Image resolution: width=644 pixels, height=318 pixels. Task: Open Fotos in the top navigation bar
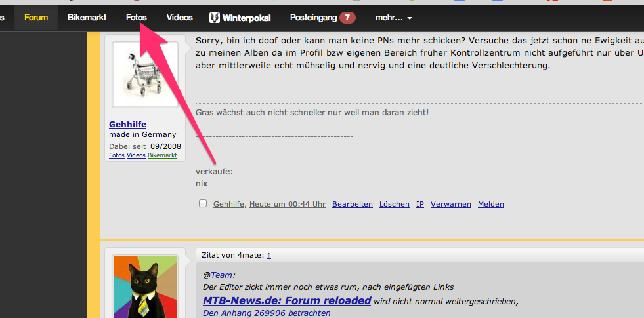pyautogui.click(x=137, y=18)
